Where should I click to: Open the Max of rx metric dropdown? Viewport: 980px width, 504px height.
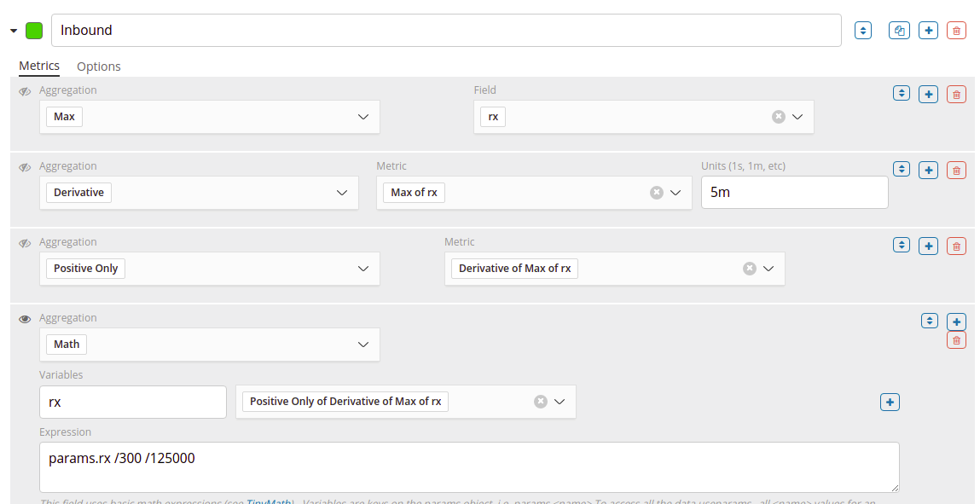[x=676, y=193]
